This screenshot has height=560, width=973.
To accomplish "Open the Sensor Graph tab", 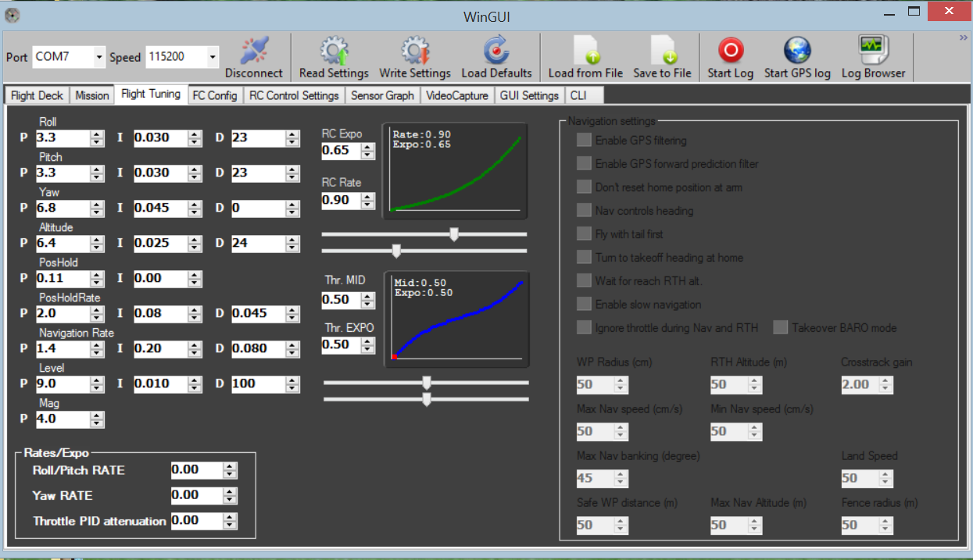I will tap(382, 95).
